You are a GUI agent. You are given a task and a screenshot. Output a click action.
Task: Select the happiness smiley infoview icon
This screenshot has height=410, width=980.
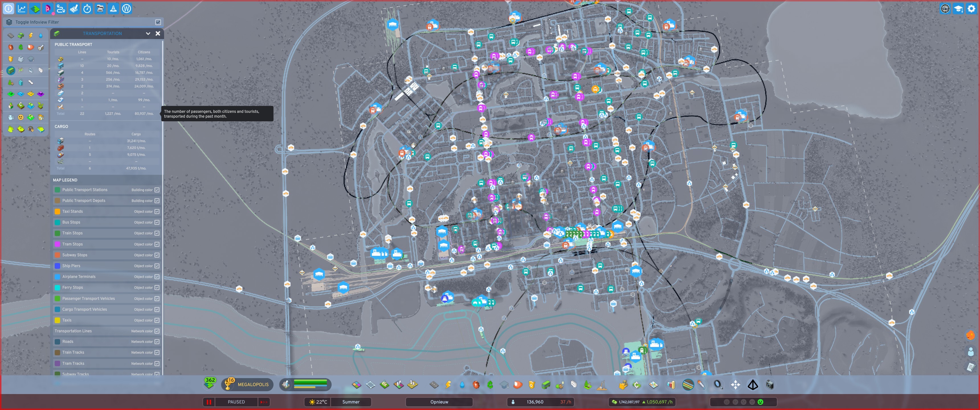coord(21,118)
